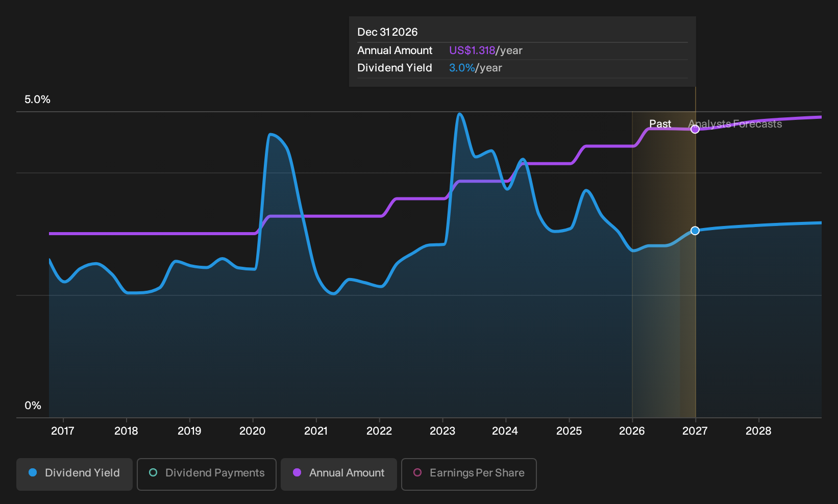This screenshot has height=504, width=838.
Task: Click the 'Dec 31 2026' tooltip date
Action: [x=387, y=32]
